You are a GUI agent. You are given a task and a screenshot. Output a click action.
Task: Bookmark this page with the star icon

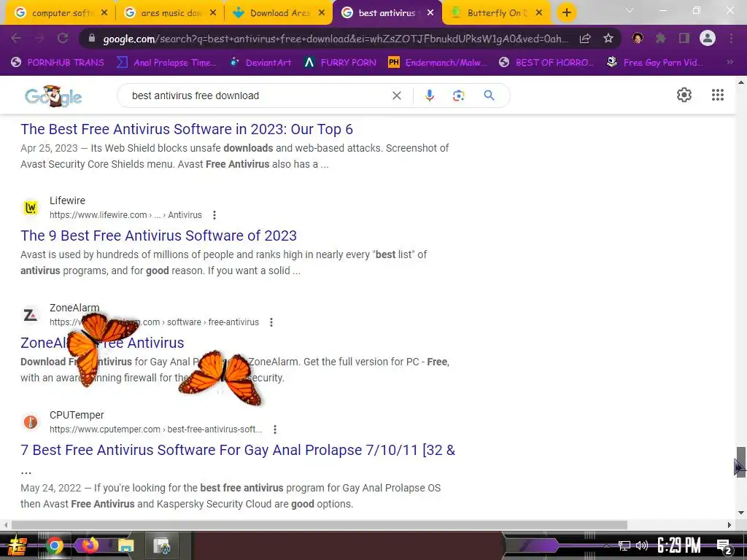[608, 39]
